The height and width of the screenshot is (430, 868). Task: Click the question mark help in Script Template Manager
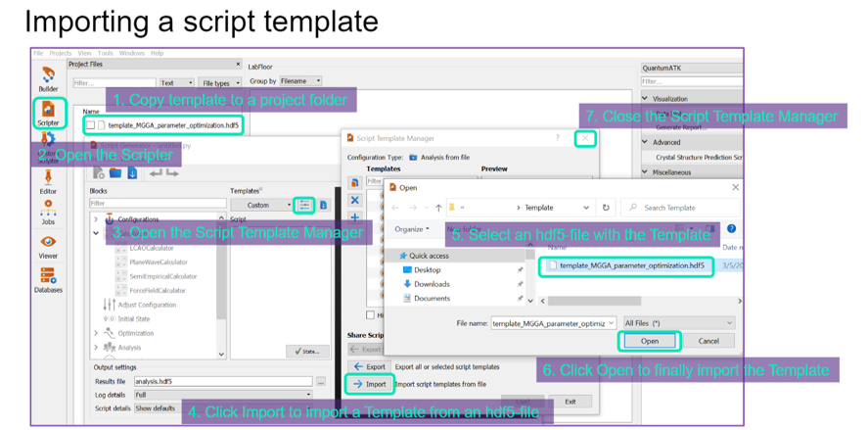557,138
